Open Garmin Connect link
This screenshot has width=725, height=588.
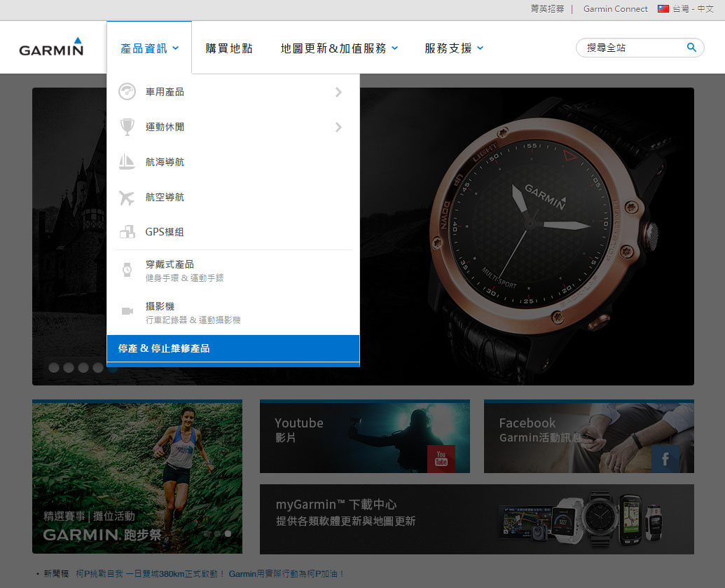[x=616, y=9]
